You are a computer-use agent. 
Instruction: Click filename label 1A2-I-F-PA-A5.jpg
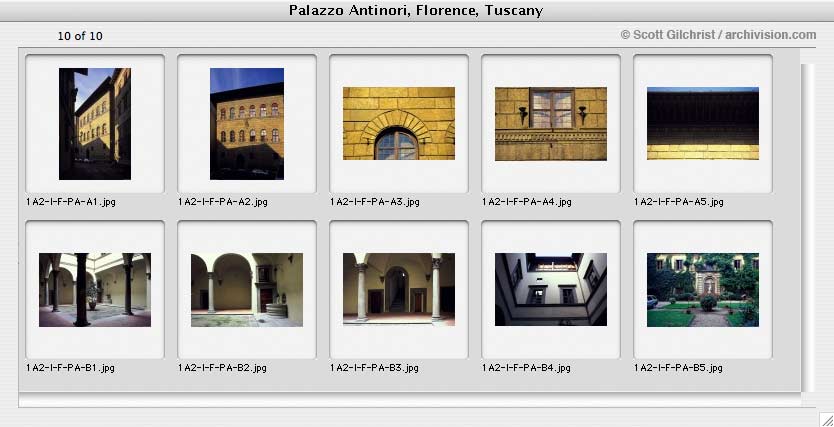679,202
